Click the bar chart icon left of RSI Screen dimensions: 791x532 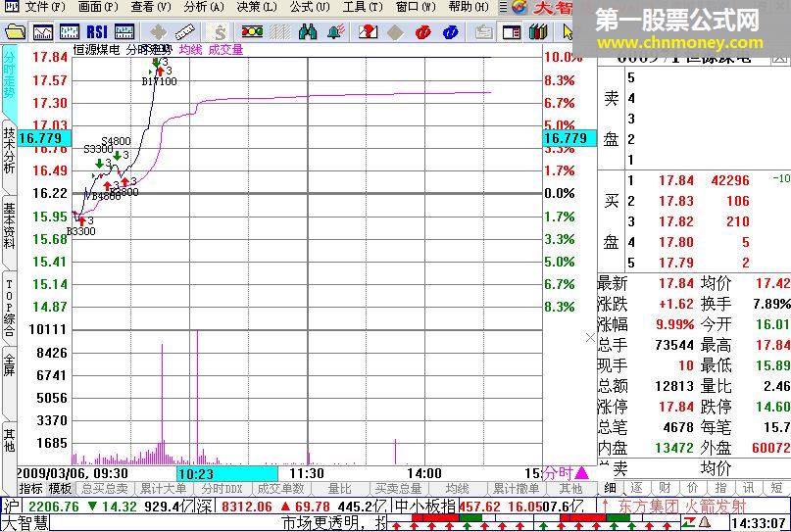coord(70,32)
